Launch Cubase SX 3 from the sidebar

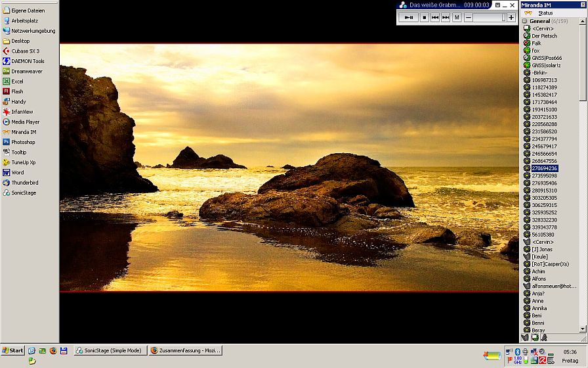click(25, 51)
